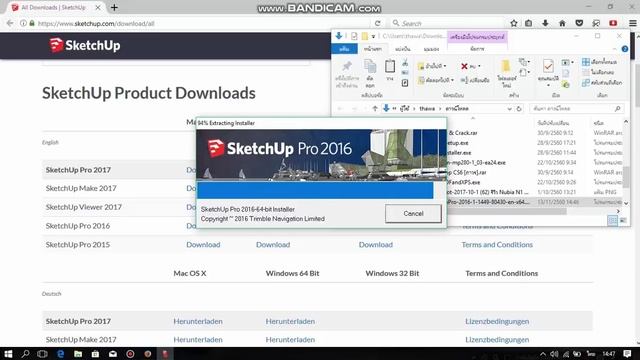The image size is (640, 360).
Task: Open Microsoft Edge from the taskbar
Action: [x=61, y=354]
